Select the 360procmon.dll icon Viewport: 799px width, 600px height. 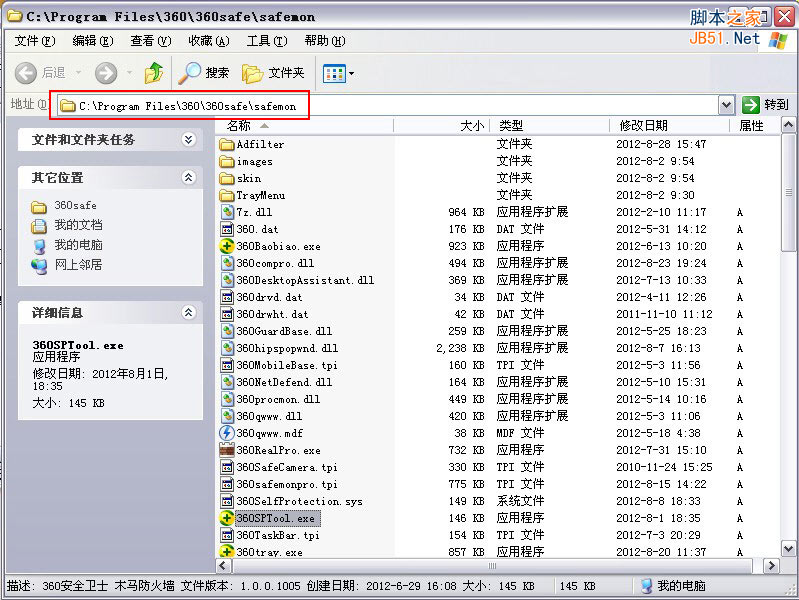[x=227, y=399]
